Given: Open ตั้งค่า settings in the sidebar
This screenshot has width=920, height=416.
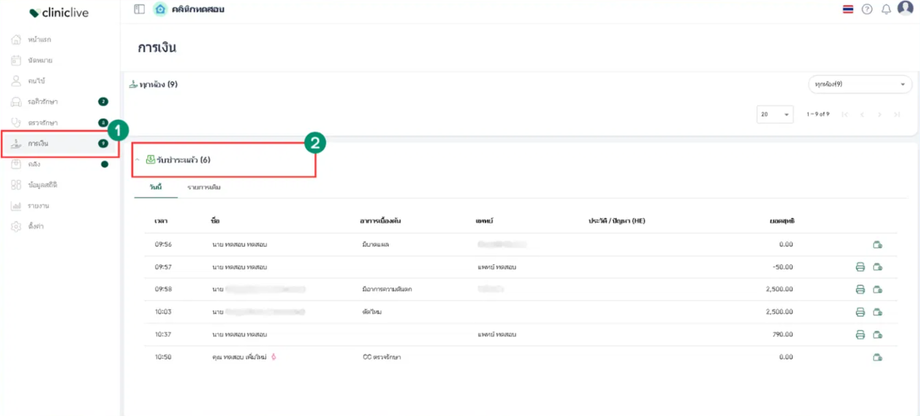Looking at the screenshot, I should click(38, 227).
